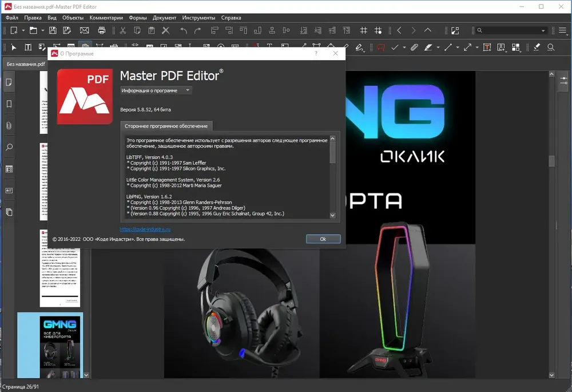Open the Search panel in left sidebar
The width and height of the screenshot is (572, 392).
pyautogui.click(x=9, y=147)
